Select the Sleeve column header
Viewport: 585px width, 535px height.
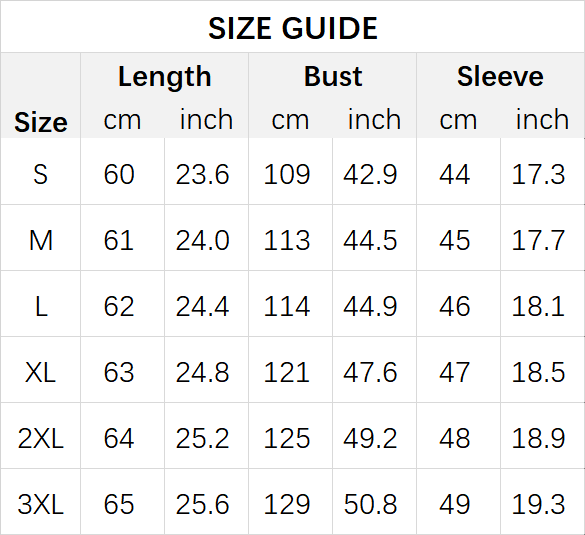pos(500,76)
